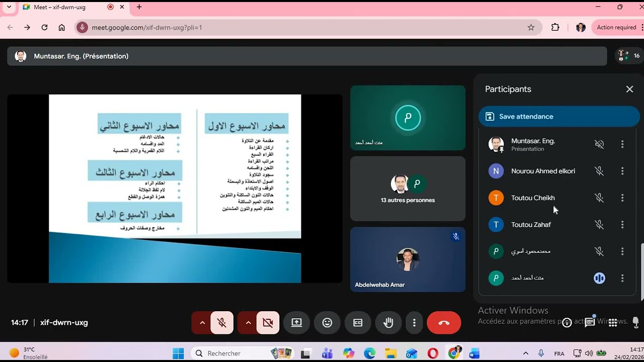The height and width of the screenshot is (362, 644).
Task: Open File Explorer from taskbar
Action: click(391, 353)
